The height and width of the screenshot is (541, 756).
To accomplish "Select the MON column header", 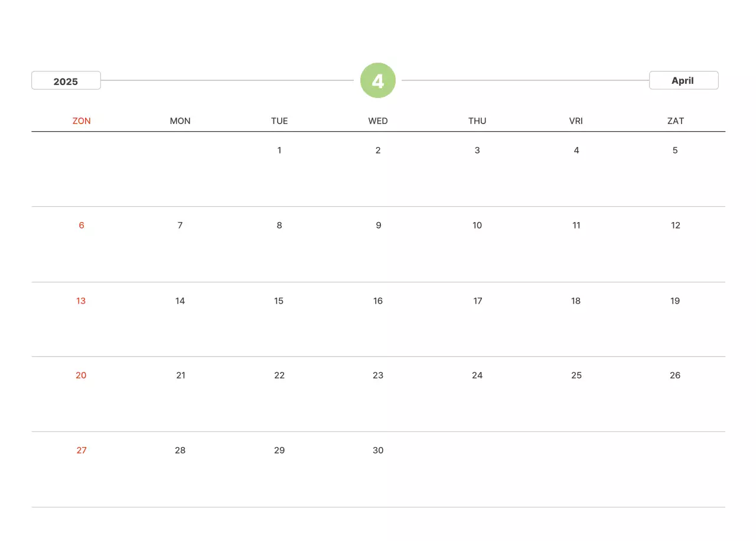I will (x=180, y=121).
